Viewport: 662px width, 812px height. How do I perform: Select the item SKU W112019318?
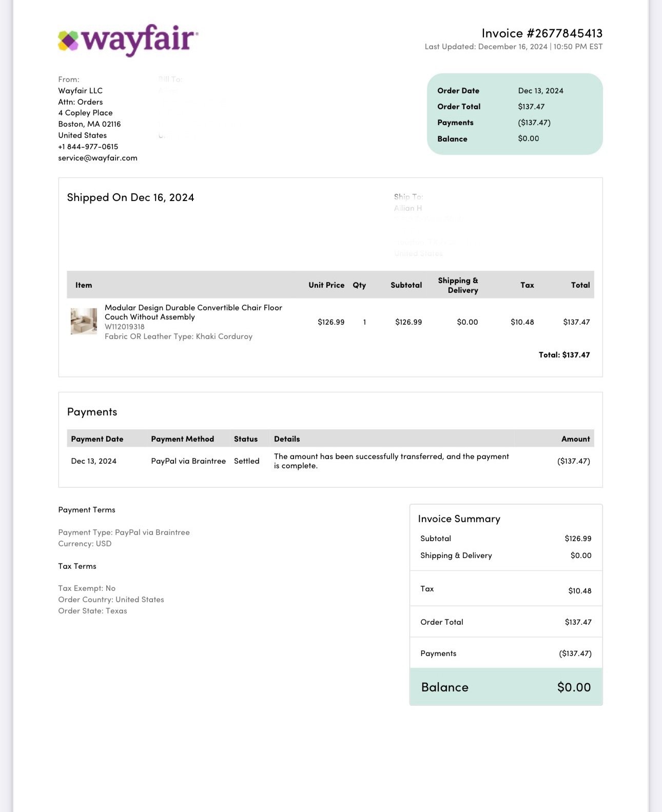[124, 327]
